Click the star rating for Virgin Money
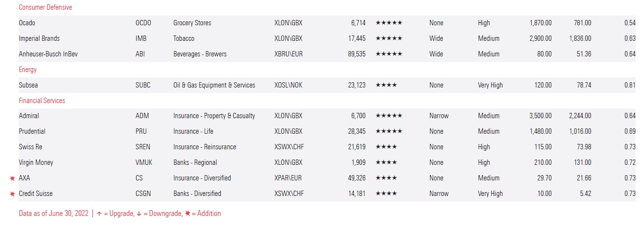644x231 pixels. pos(386,162)
